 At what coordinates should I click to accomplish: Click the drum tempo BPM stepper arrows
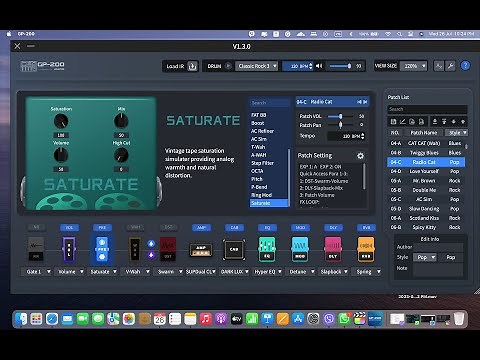[x=311, y=66]
